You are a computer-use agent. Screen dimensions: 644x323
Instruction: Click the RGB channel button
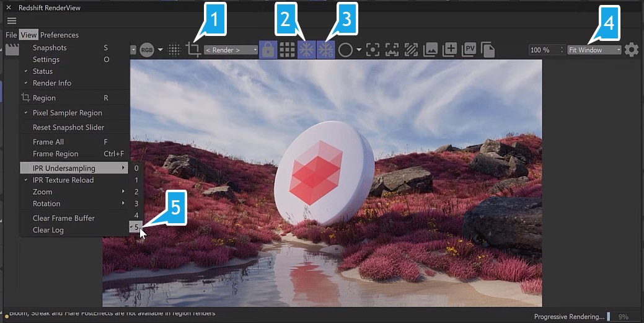147,50
